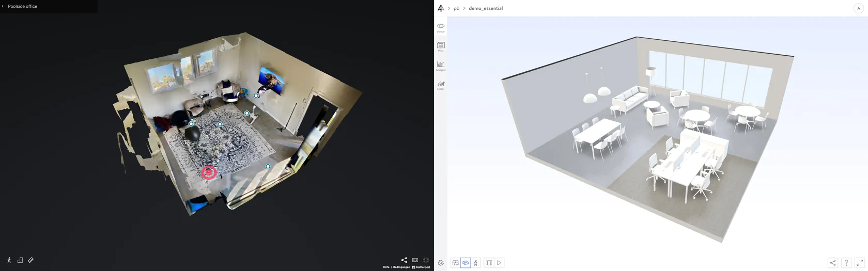
Task: Jump to the scan point near the TV
Action: coord(256,95)
